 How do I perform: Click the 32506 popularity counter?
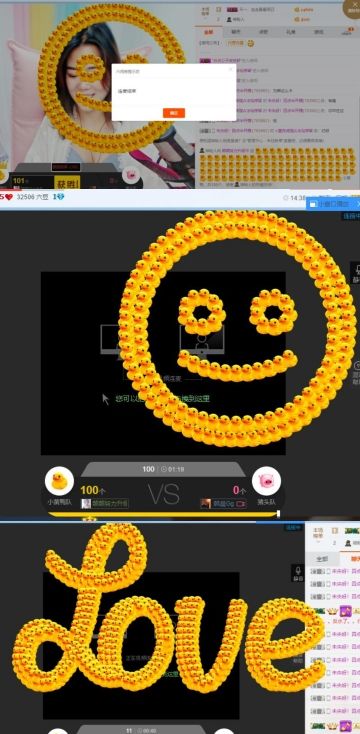pos(32,197)
